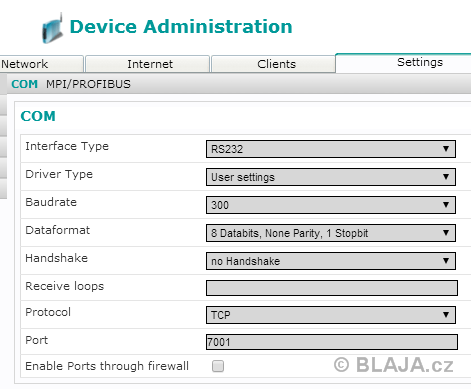Click the Baudrate dropdown arrow
Viewport: 471px width, 389px height.
[446, 205]
